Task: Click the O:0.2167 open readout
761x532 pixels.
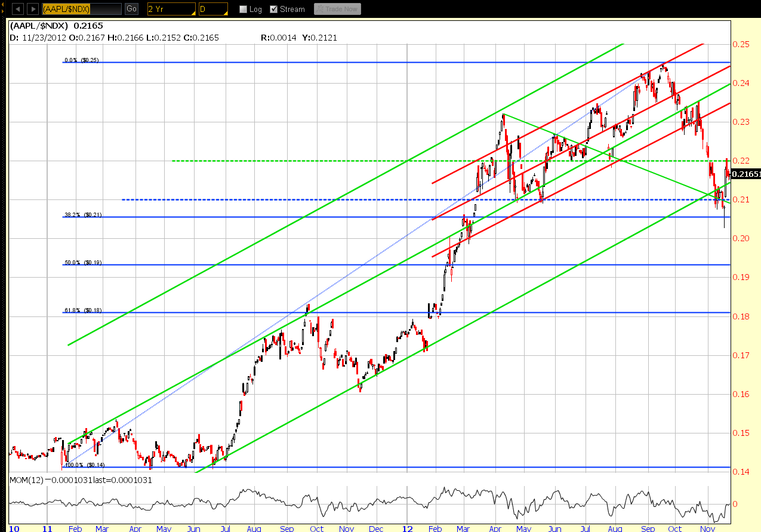Action: point(87,38)
